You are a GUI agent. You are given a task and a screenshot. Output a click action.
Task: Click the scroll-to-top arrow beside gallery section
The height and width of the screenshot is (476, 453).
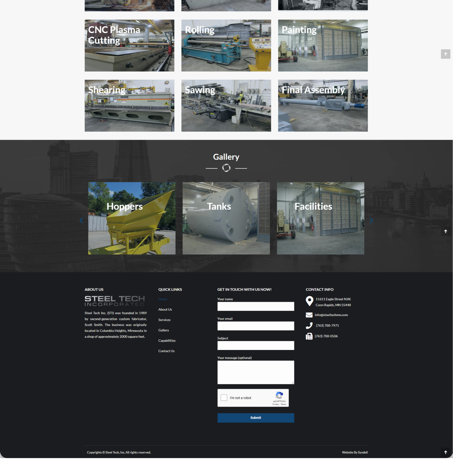pos(446,231)
